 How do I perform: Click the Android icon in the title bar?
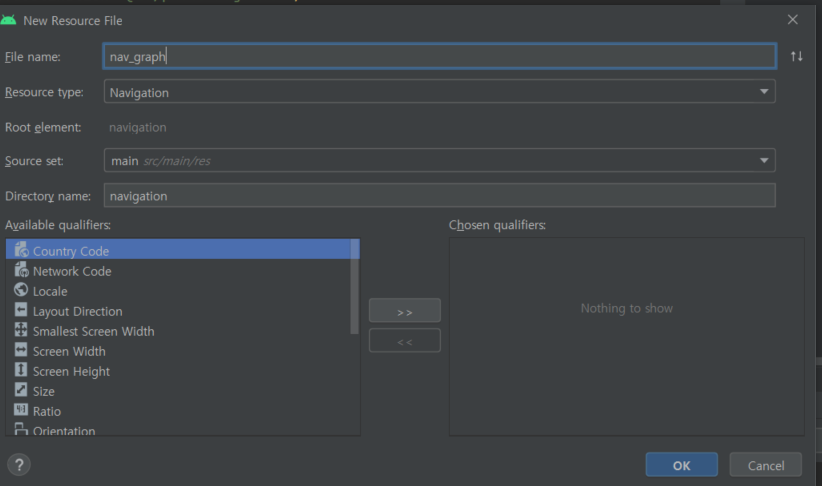click(8, 20)
